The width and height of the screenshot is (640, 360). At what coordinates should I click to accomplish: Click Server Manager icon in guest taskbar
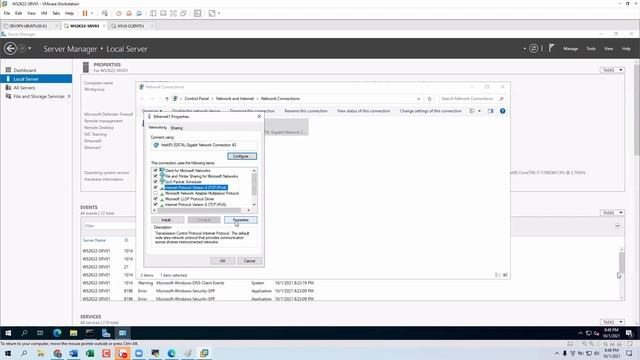(x=106, y=333)
